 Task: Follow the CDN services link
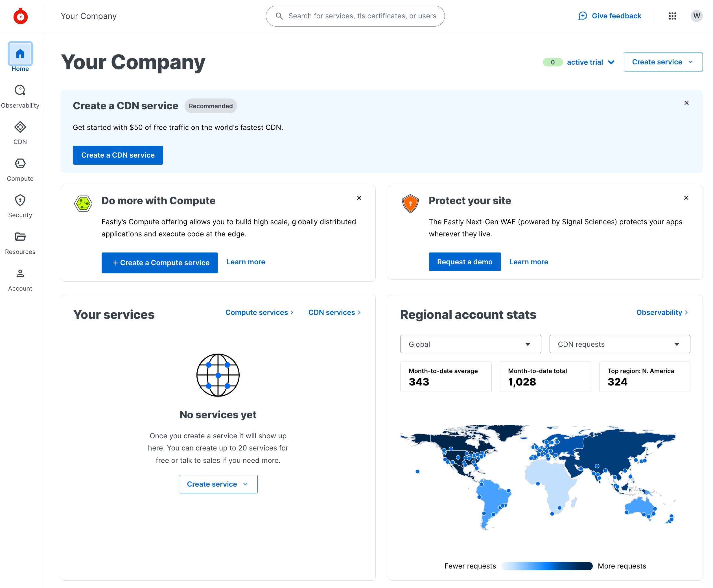point(334,312)
